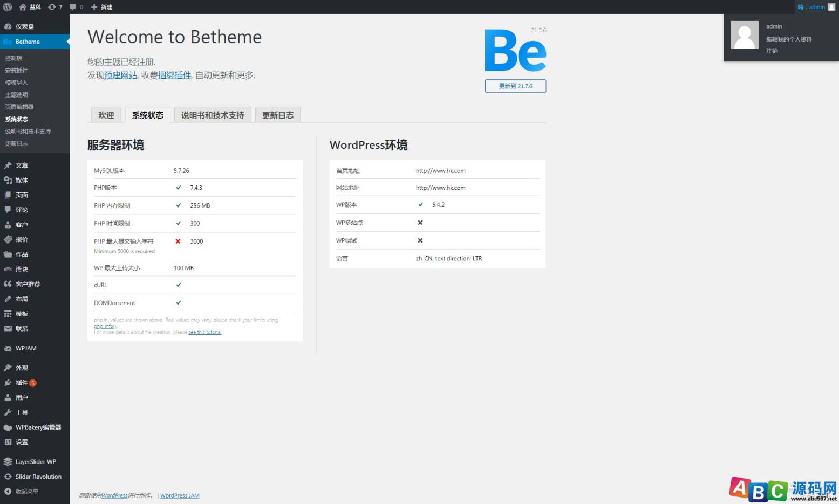Open 更新日志 in the Betheme submenu
The image size is (839, 504).
click(x=17, y=143)
